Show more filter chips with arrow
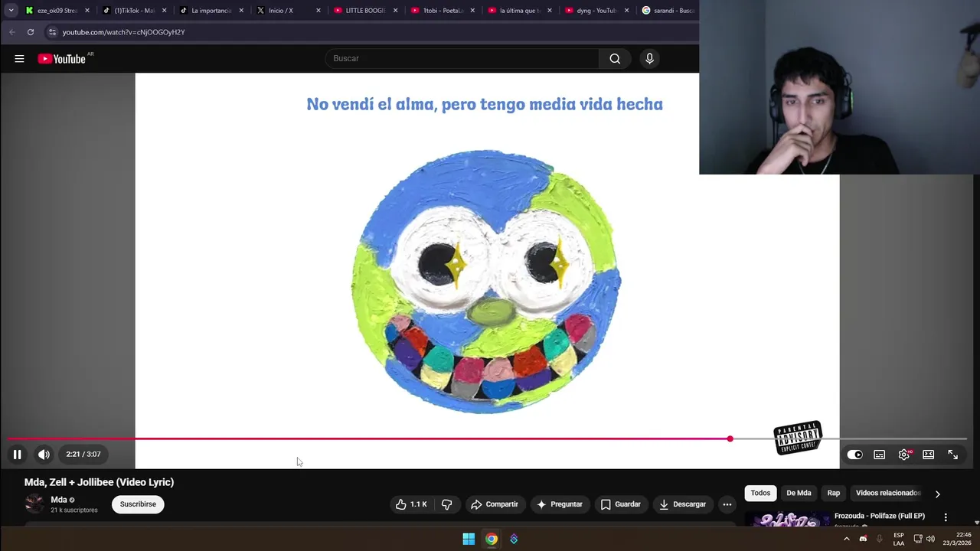The height and width of the screenshot is (551, 980). [x=937, y=494]
